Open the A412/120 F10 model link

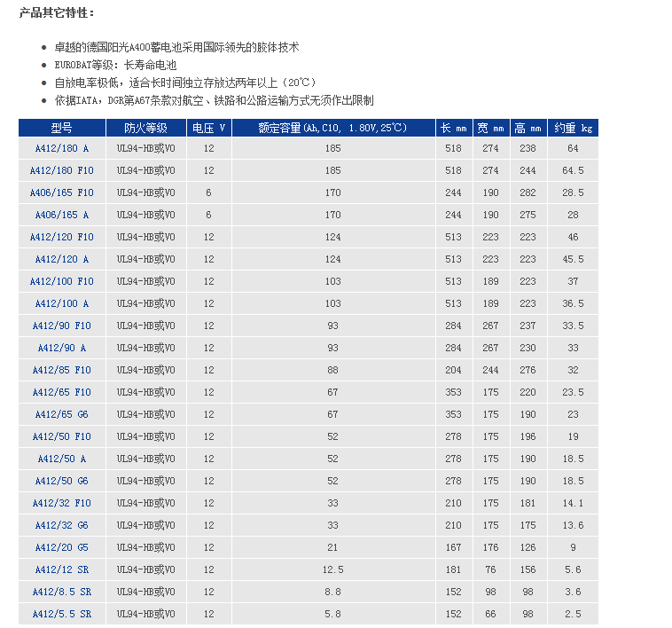tap(61, 237)
